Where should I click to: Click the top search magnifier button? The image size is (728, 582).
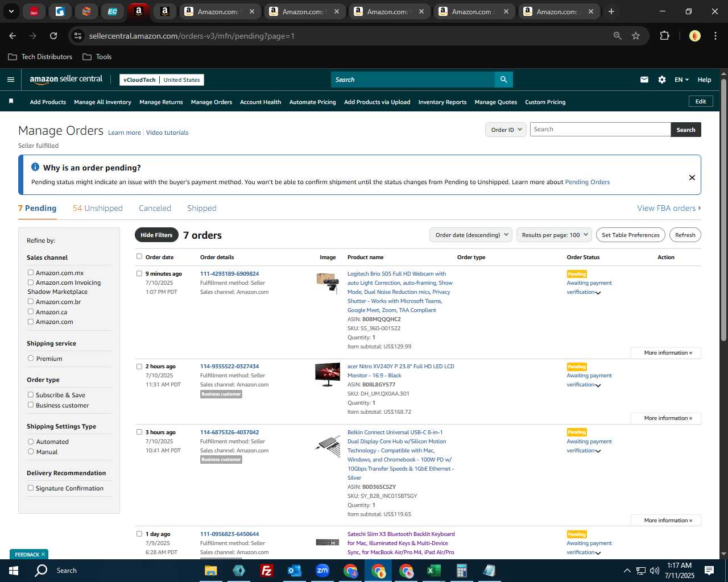click(503, 80)
